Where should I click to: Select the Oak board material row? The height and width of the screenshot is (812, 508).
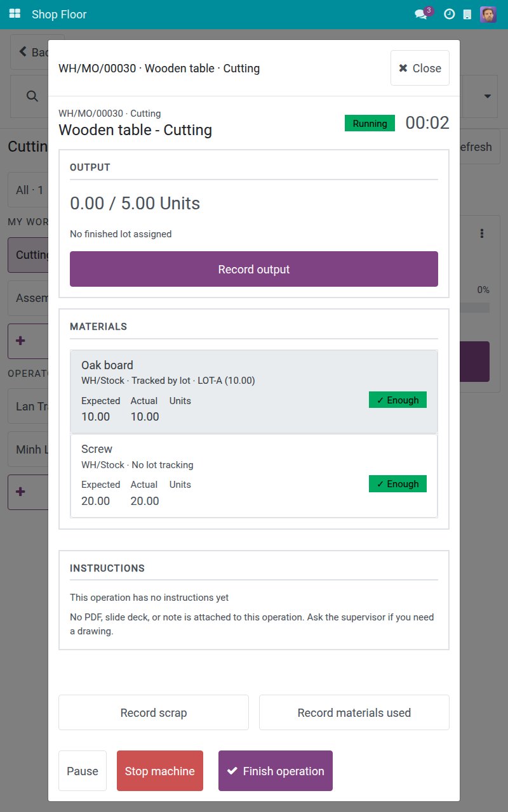click(x=254, y=391)
